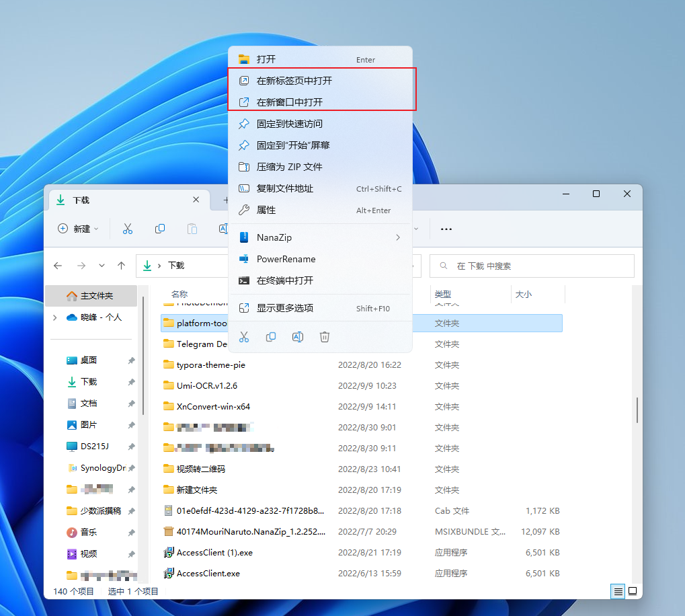The image size is (685, 616).
Task: Open 属性 for the selected folder
Action: click(266, 210)
